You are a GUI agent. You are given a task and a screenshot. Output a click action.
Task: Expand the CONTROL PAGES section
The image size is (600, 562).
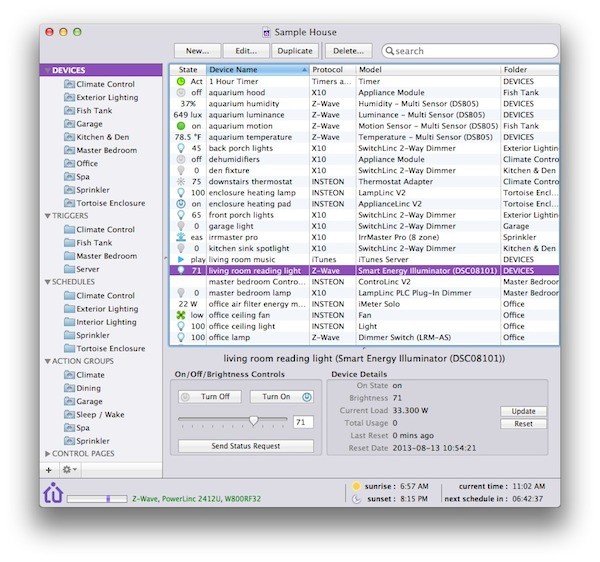coord(46,454)
